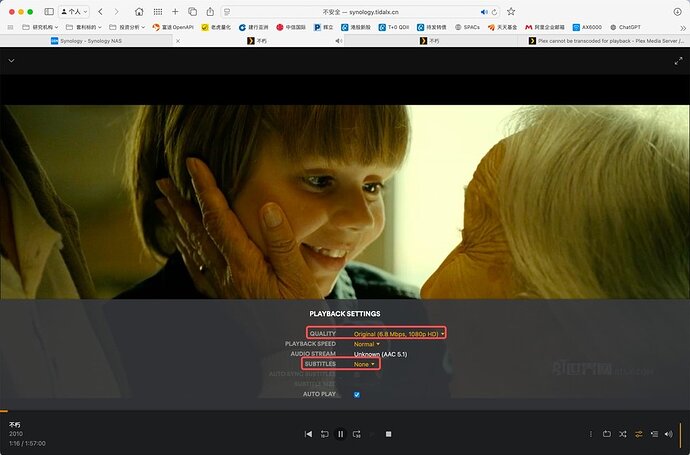Switch to the third tab

pos(430,41)
